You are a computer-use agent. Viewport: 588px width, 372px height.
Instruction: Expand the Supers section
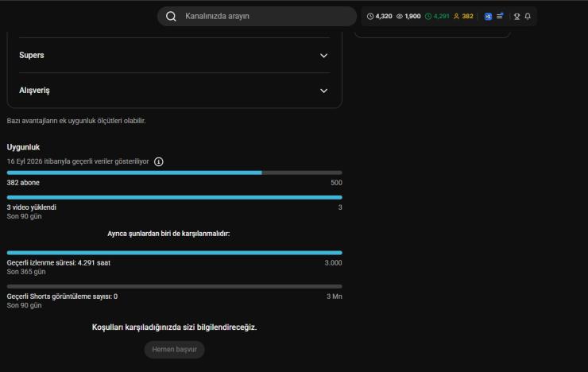click(x=323, y=56)
